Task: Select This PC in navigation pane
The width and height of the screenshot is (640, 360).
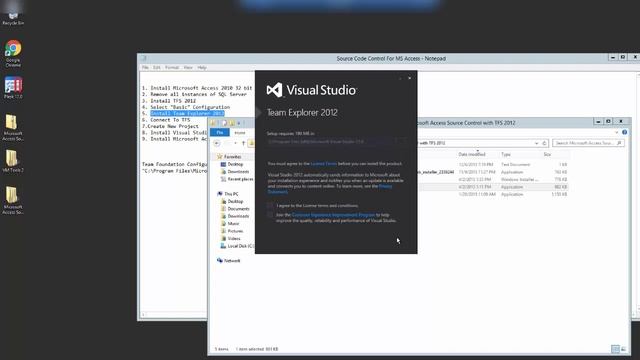Action: 231,194
